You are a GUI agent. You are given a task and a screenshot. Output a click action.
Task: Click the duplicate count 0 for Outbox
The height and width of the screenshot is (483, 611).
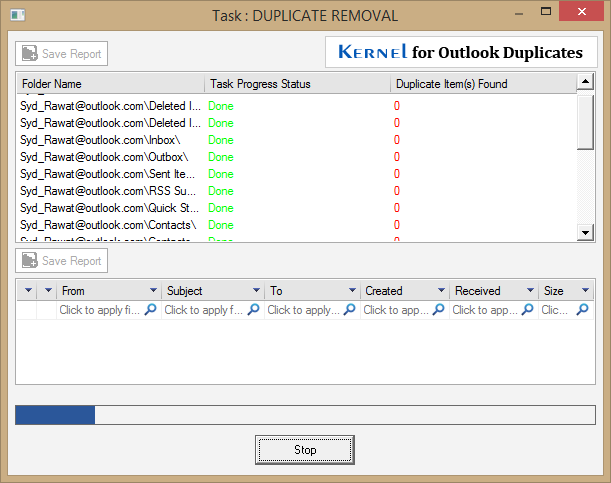click(397, 157)
